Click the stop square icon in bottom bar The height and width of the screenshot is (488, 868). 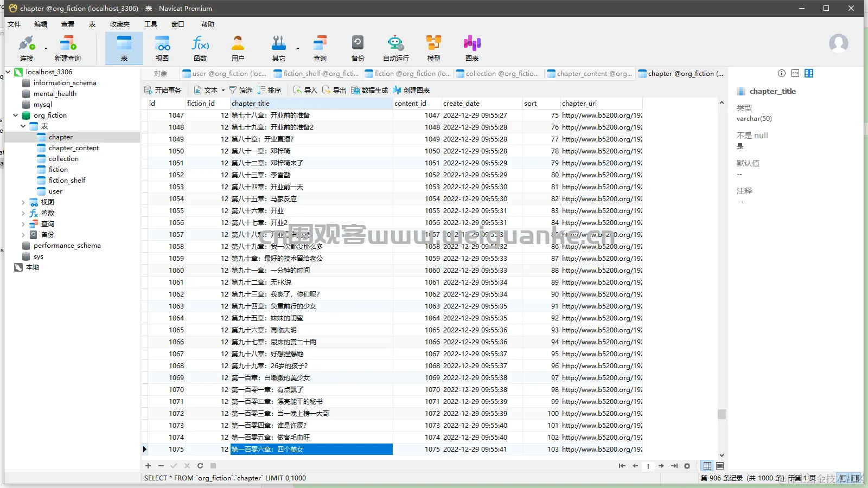point(213,466)
